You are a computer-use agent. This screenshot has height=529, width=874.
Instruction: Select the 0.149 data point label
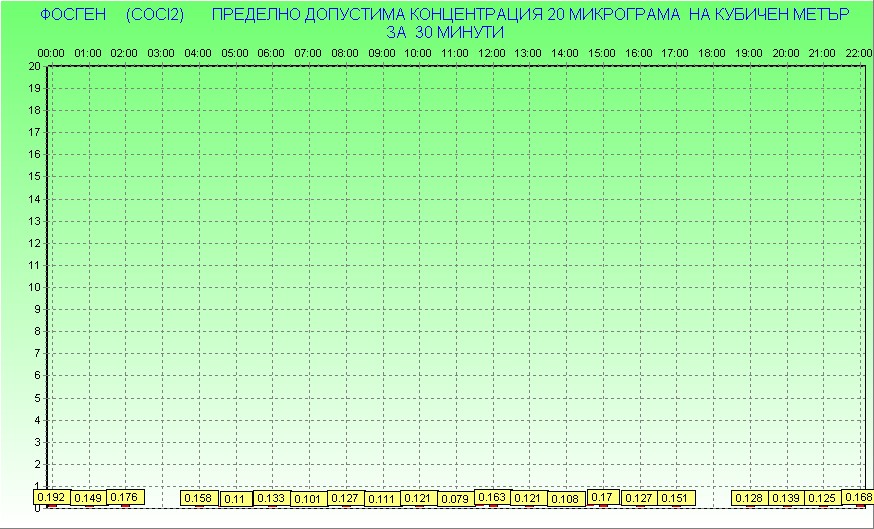89,498
